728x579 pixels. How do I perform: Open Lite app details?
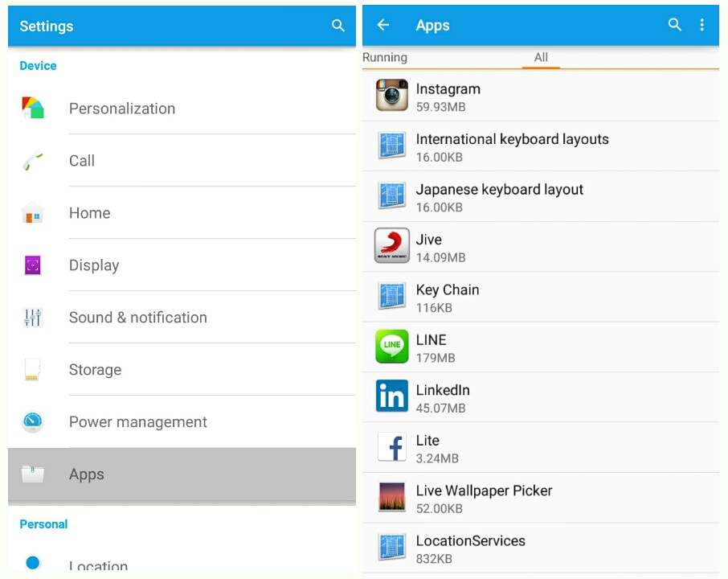(541, 447)
